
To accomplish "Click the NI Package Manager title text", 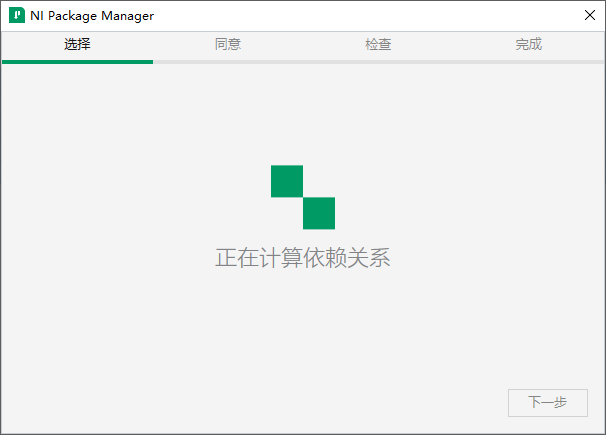I will (x=92, y=16).
